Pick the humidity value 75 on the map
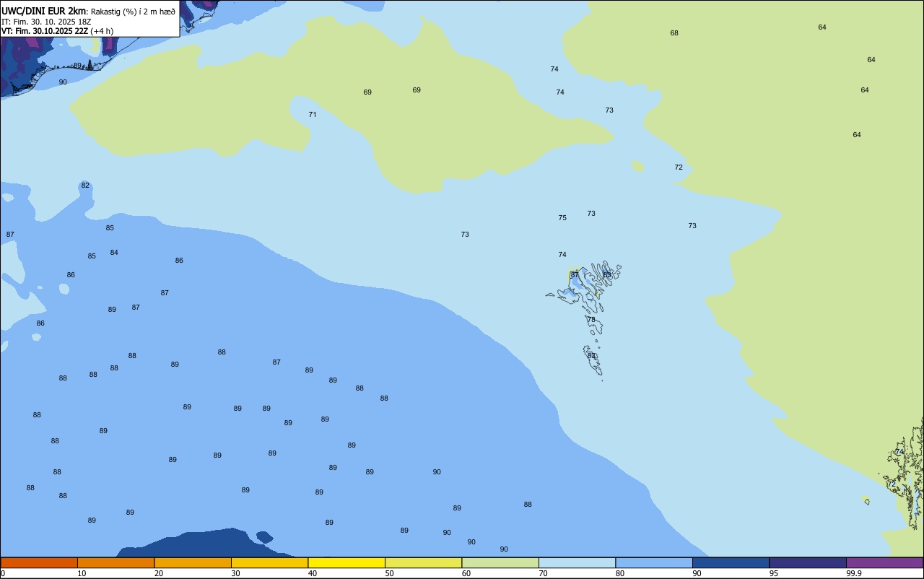The height and width of the screenshot is (579, 924). (x=562, y=218)
